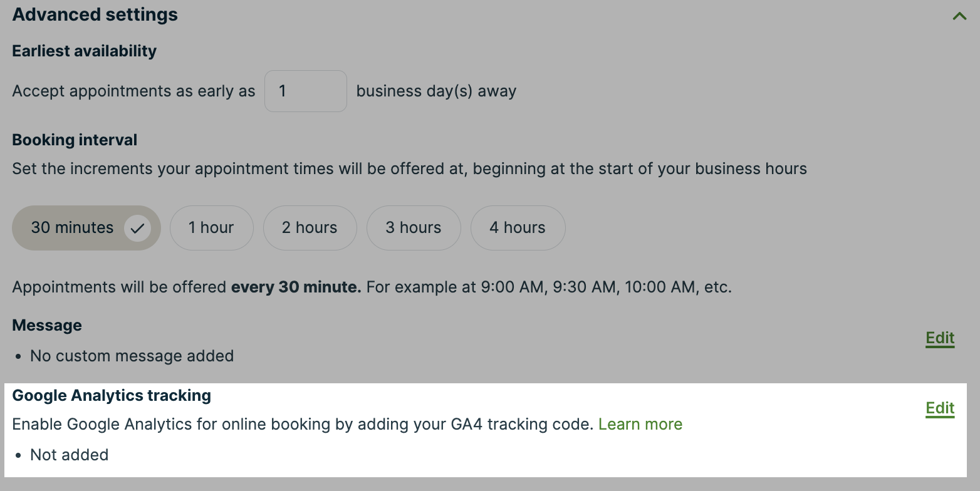Click the Google Analytics tracking heading

[112, 396]
